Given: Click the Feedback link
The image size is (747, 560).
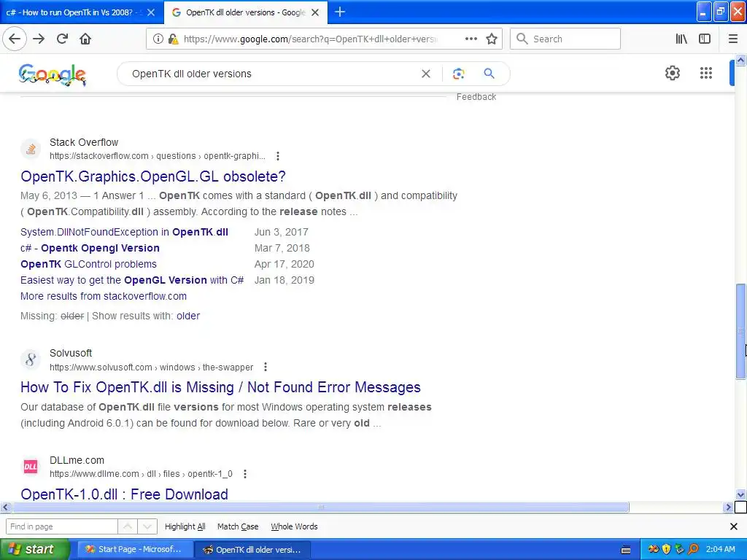Looking at the screenshot, I should (476, 97).
